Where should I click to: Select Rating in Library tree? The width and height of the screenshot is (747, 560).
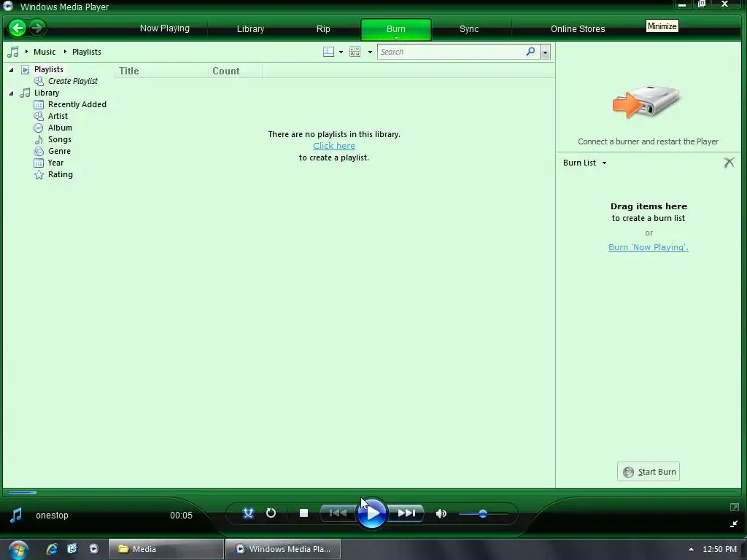[60, 174]
